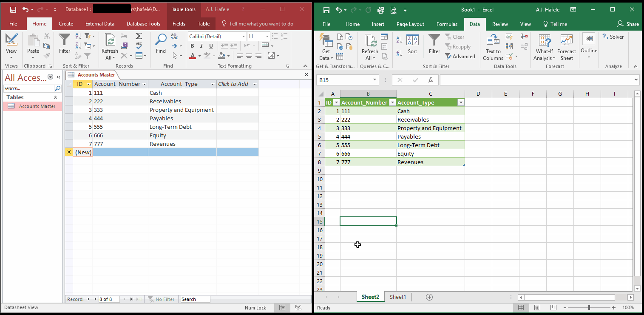
Task: Open Formulas tab in Excel
Action: [447, 24]
